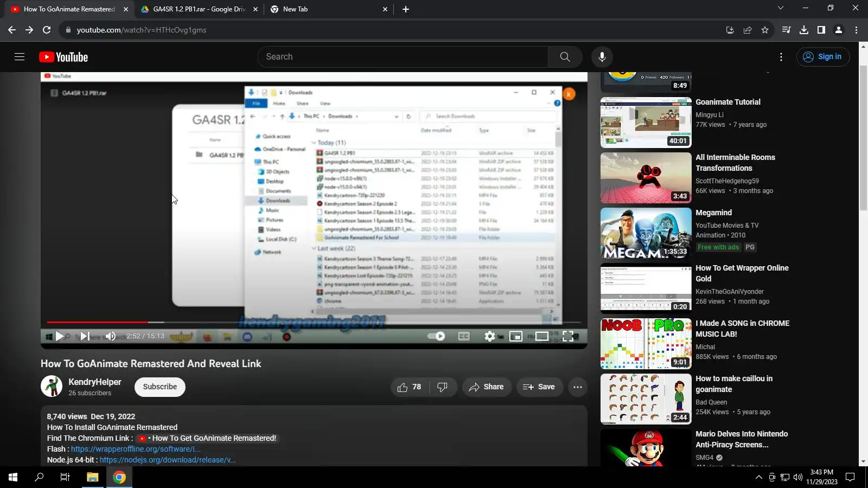Focus the YouTube search field
The height and width of the screenshot is (488, 868).
click(x=403, y=57)
